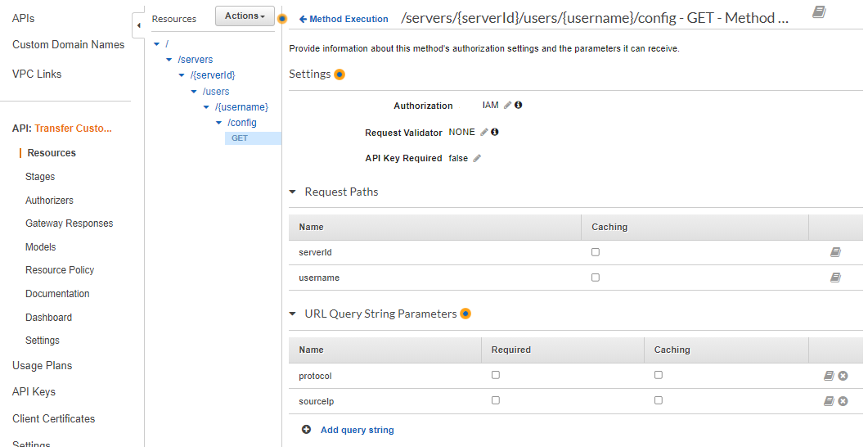Toggle caching checkbox for sourceIp parameter

[x=659, y=400]
